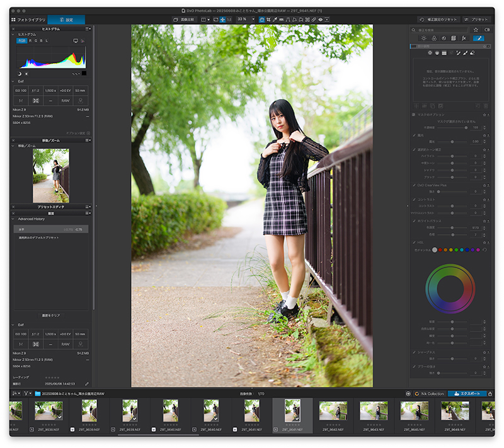504x448 pixels.
Task: Select the mask eraser tool
Action: pyautogui.click(x=472, y=53)
